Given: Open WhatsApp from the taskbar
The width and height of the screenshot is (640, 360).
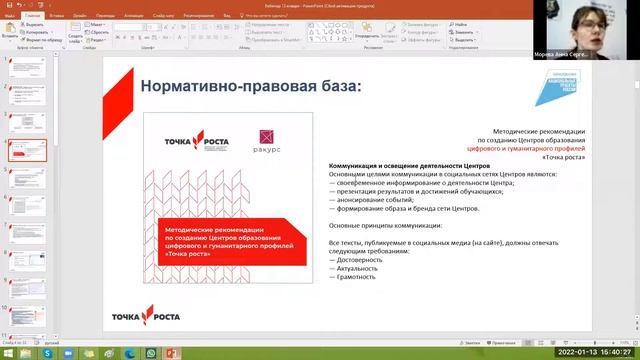Looking at the screenshot, I should pyautogui.click(x=151, y=353).
